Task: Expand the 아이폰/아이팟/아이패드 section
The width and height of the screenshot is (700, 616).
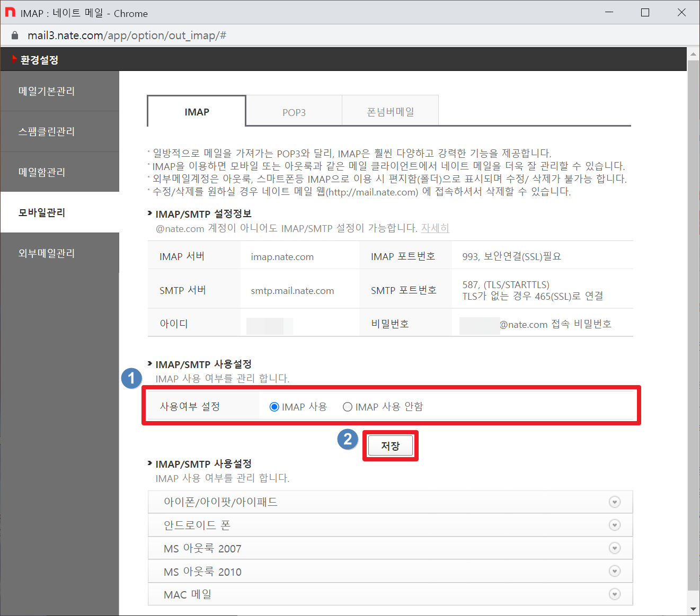Action: coord(391,502)
